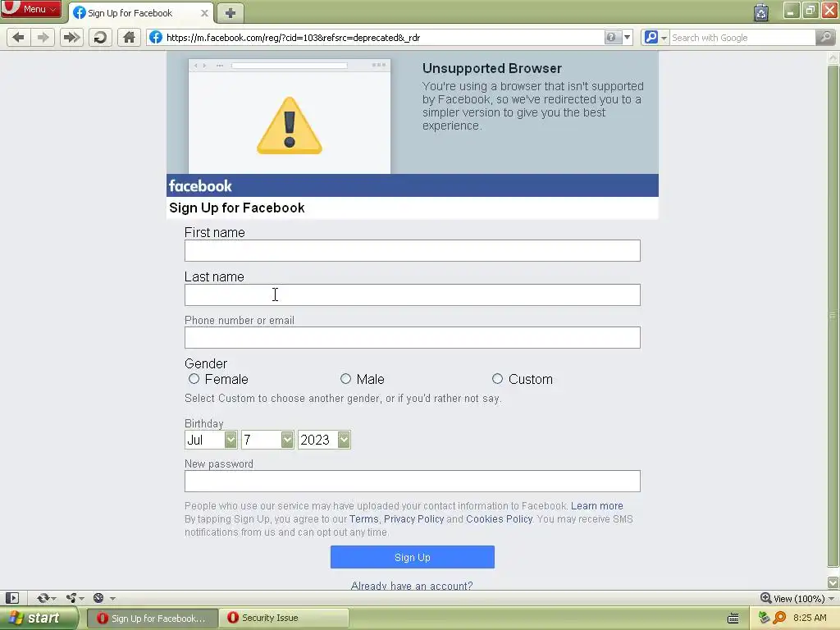This screenshot has width=840, height=630.
Task: Click the page scrollbar up arrow
Action: tap(833, 58)
